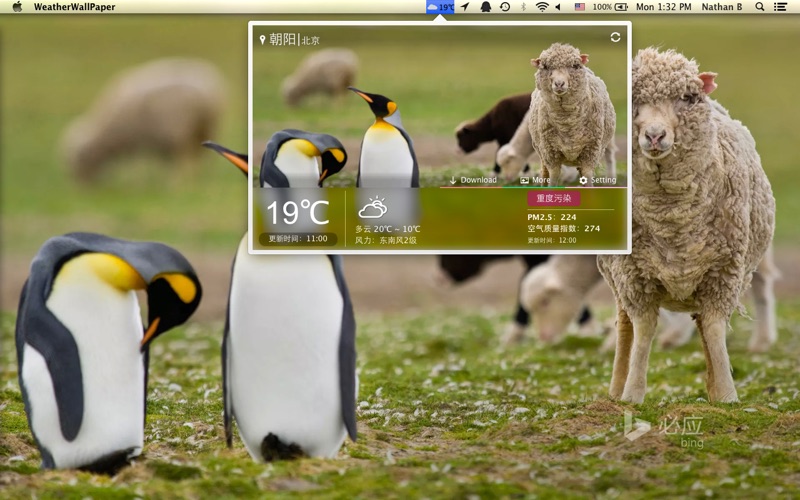Open the Notification Center list icon
Screen dimensions: 800x500
780,7
